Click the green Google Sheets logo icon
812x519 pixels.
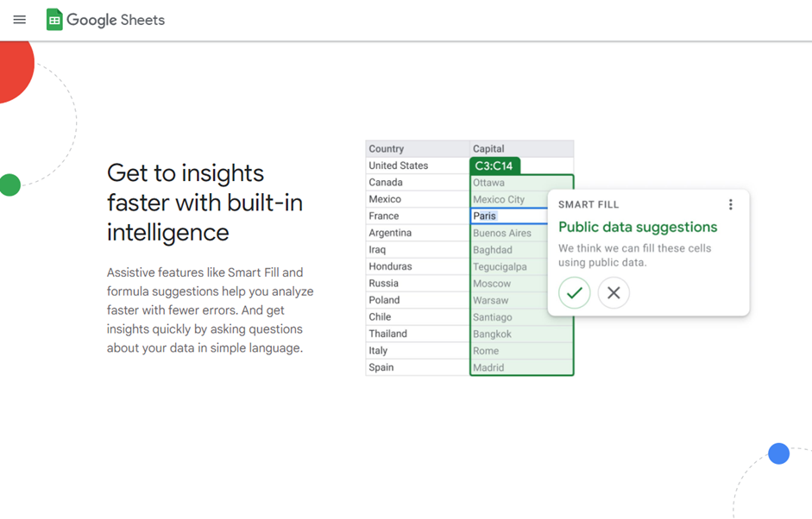click(x=54, y=20)
